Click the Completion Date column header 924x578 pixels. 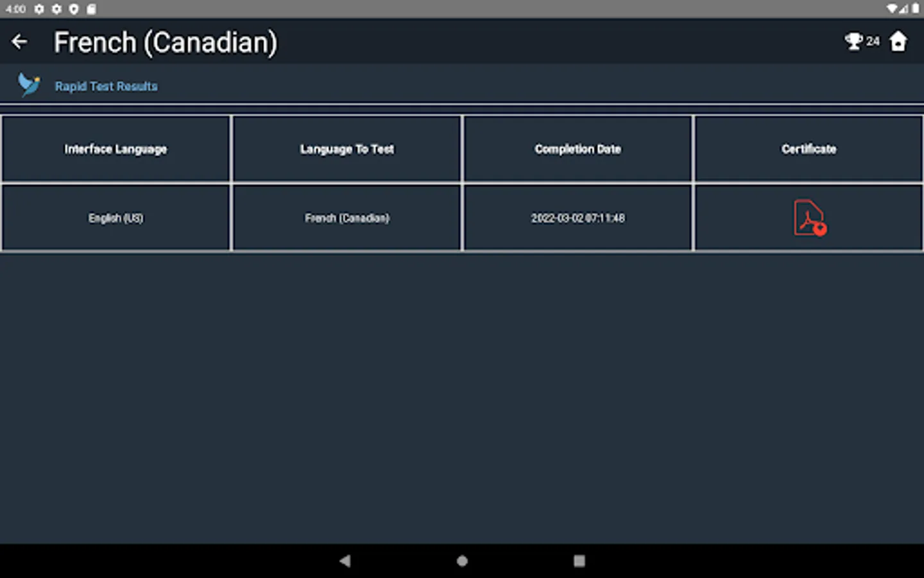click(577, 149)
